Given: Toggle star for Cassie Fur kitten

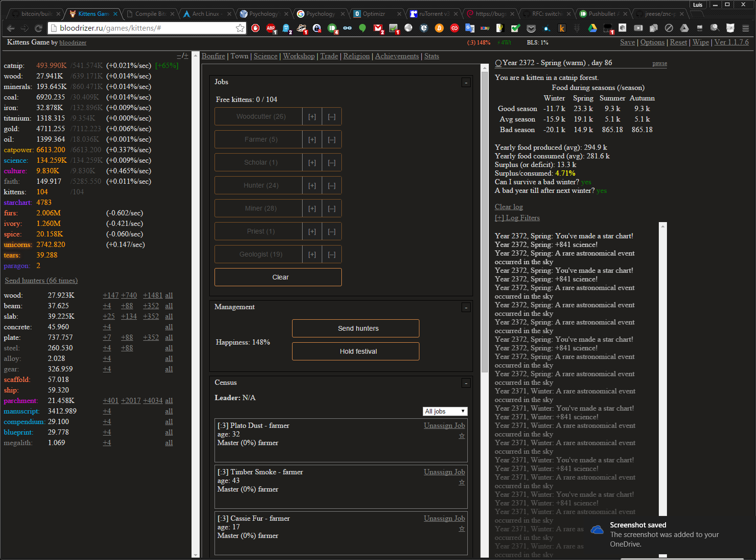Looking at the screenshot, I should coord(462,529).
